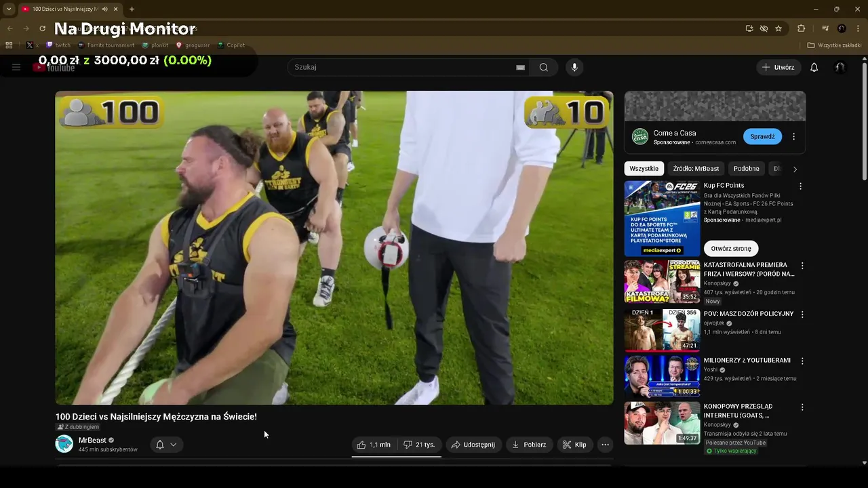
Task: Reload the current page
Action: coord(42,28)
